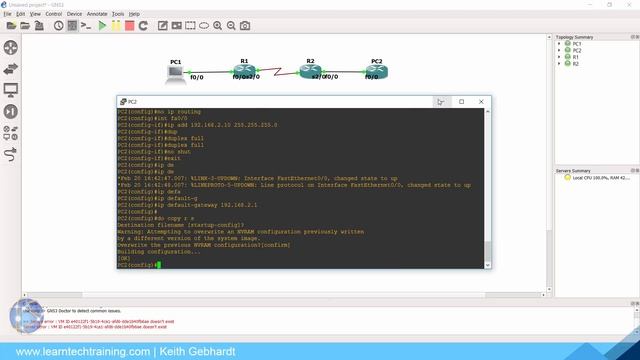This screenshot has height=360, width=640.
Task: Click the Zoom in magnifier icon
Action: 218,26
